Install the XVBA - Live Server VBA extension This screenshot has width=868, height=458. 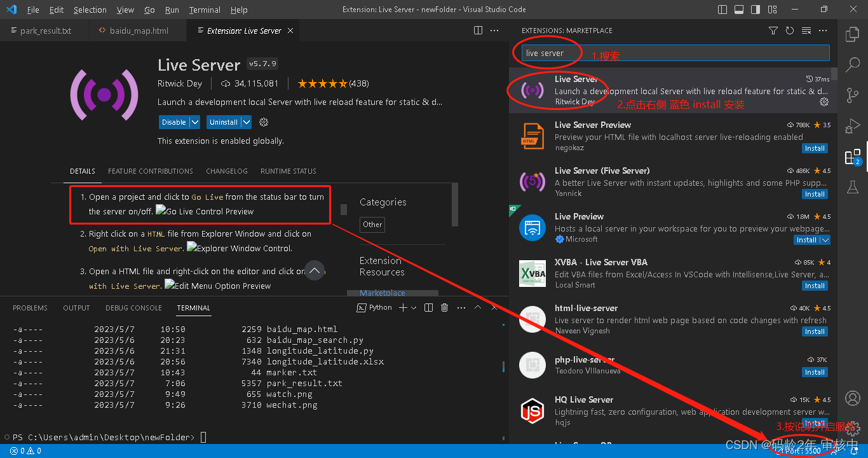click(x=815, y=286)
